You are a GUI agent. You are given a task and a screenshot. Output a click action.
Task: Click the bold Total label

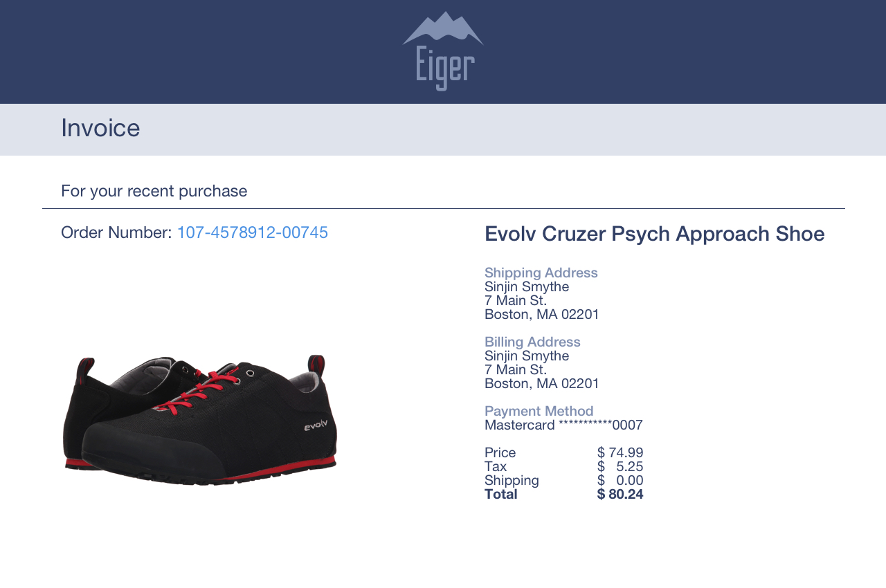(501, 494)
